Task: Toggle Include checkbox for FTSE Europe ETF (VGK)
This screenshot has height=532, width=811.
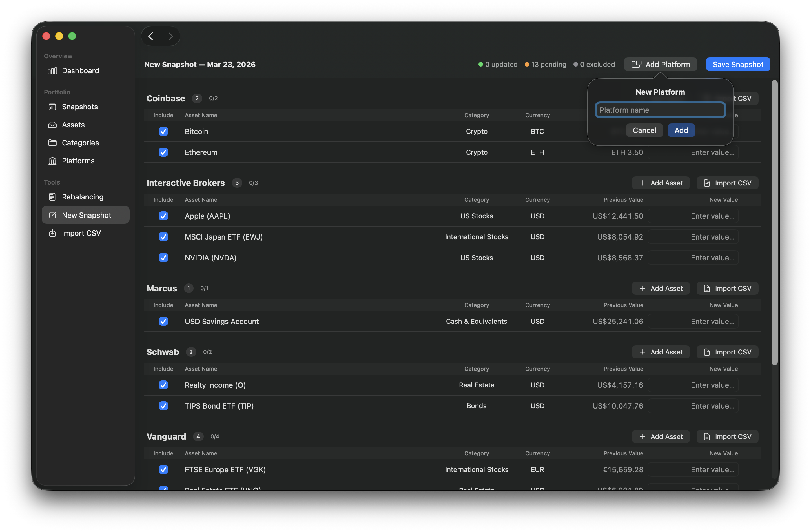Action: coord(163,470)
